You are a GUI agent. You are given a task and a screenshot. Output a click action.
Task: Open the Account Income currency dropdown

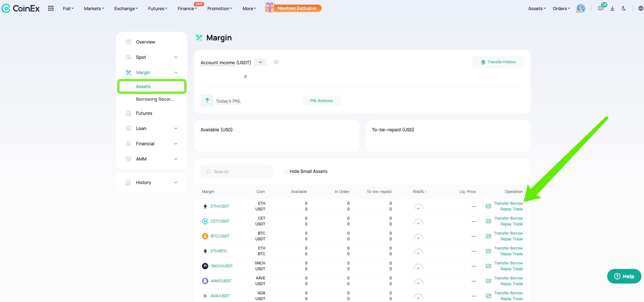(260, 62)
